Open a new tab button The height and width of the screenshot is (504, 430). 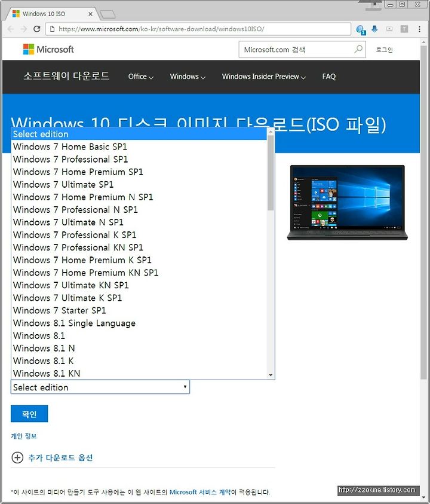[107, 14]
